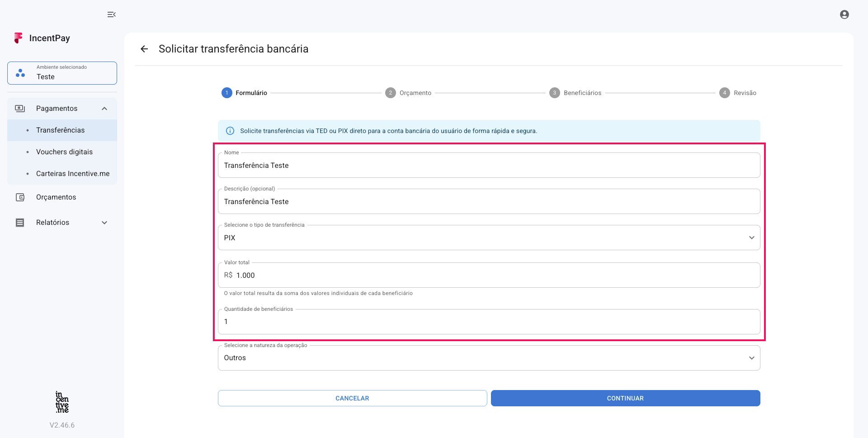Click the Quantidade de beneficiários field
Viewport: 868px width, 438px height.
[489, 322]
